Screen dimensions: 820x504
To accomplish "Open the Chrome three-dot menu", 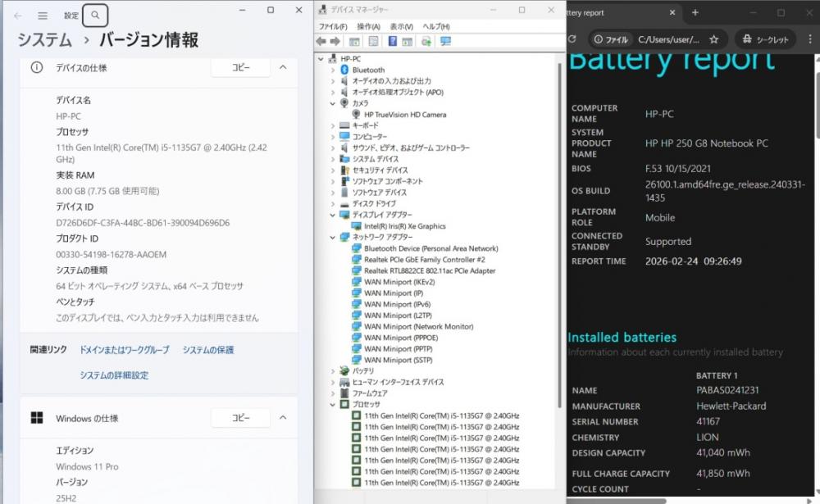I will click(810, 39).
